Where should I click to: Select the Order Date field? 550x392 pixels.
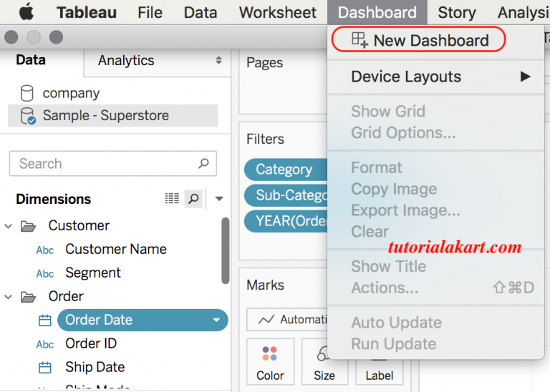coord(143,320)
